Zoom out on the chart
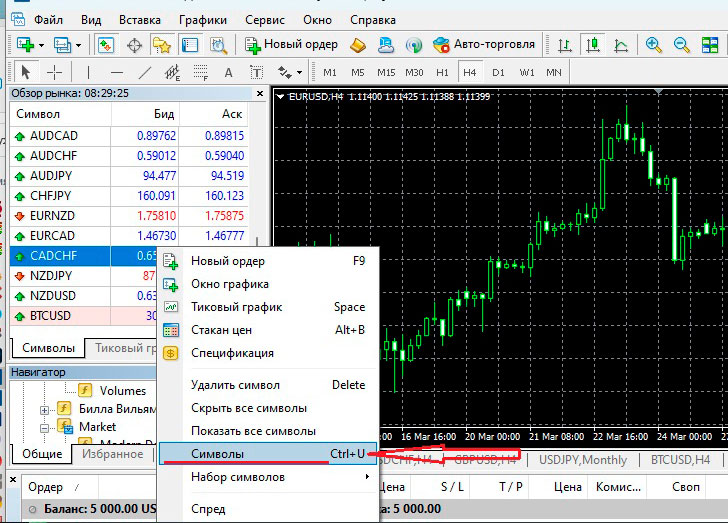 point(682,45)
